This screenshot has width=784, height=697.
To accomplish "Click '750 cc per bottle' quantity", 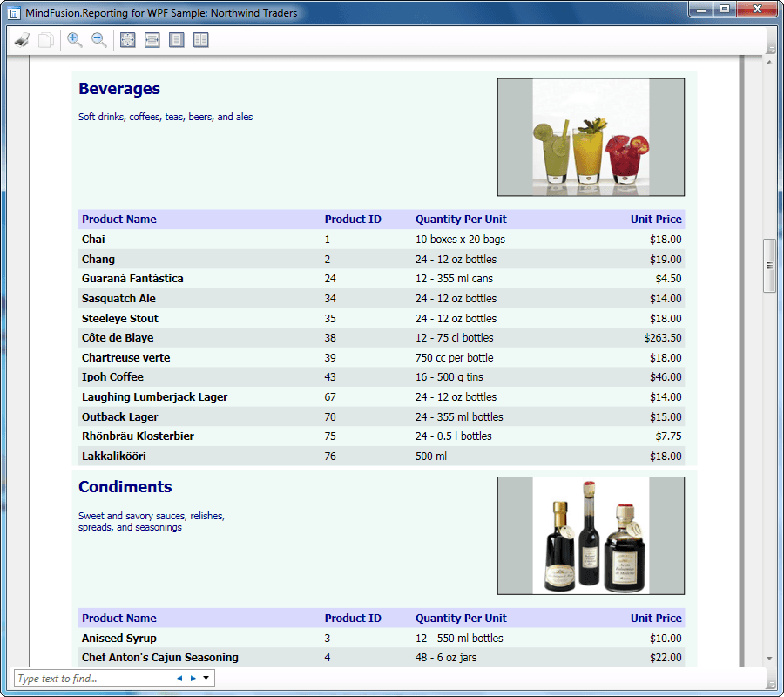I will (455, 358).
